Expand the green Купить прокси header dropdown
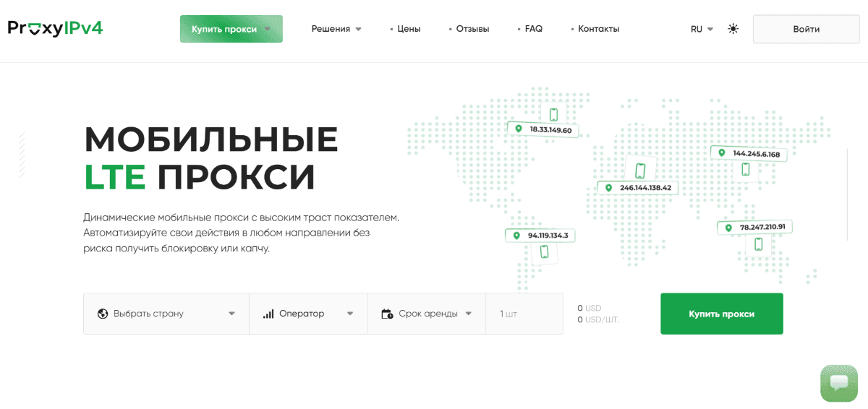Viewport: 868px width, 409px height. pos(231,29)
